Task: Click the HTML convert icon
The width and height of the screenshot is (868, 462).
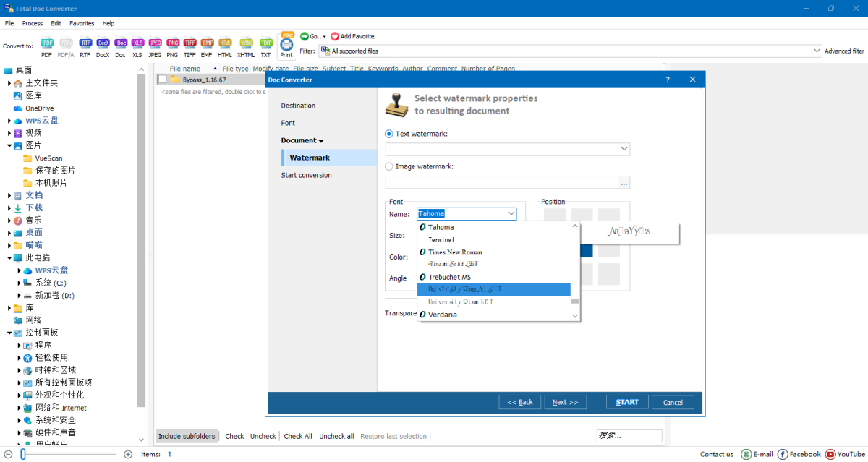Action: point(225,44)
